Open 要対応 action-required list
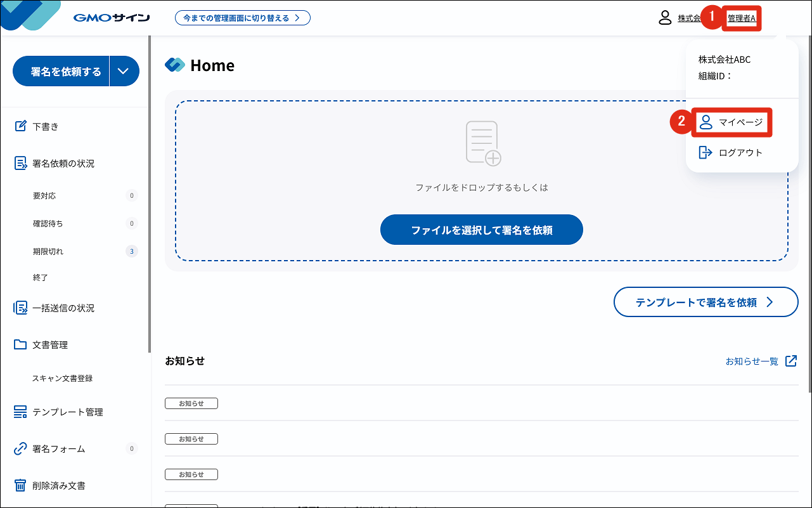Viewport: 812px width, 508px height. coord(44,196)
